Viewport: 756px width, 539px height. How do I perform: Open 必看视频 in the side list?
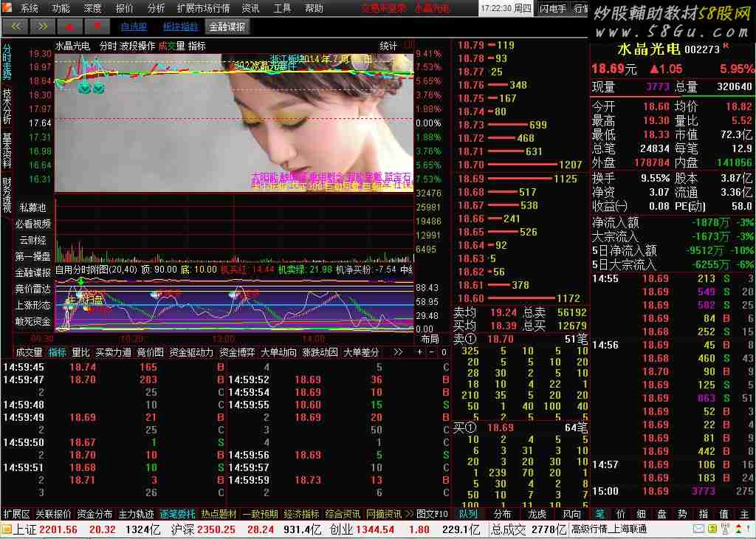click(x=32, y=224)
